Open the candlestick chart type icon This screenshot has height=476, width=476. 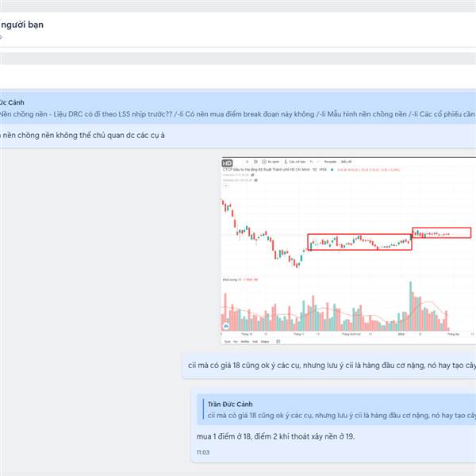[x=255, y=162]
